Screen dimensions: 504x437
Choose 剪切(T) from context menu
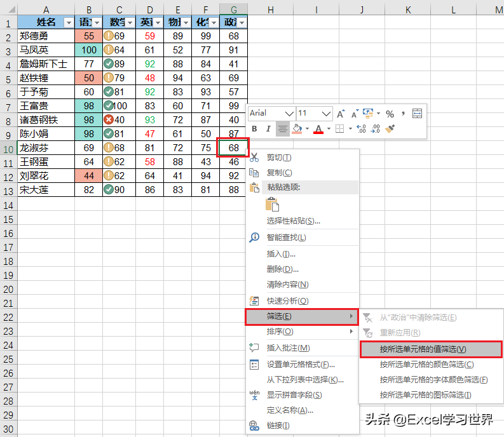pyautogui.click(x=303, y=158)
